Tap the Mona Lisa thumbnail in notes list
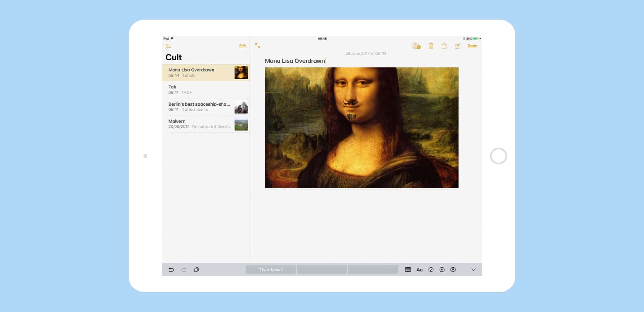 tap(241, 72)
